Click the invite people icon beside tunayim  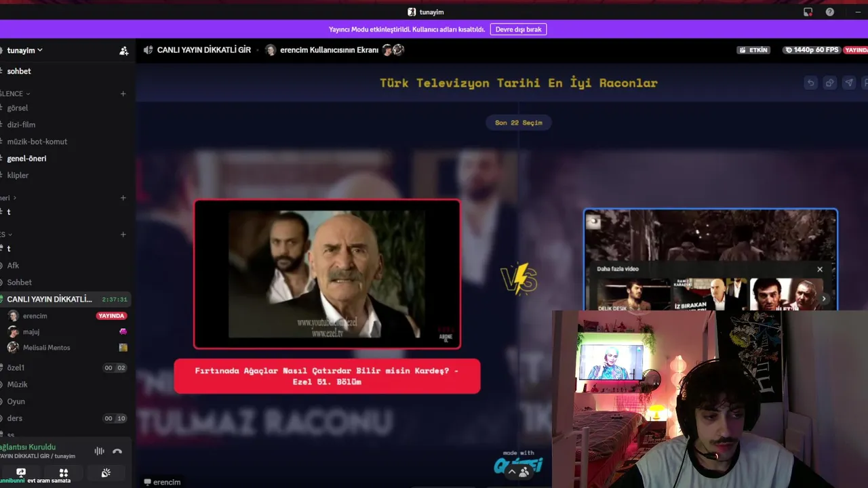tap(123, 51)
